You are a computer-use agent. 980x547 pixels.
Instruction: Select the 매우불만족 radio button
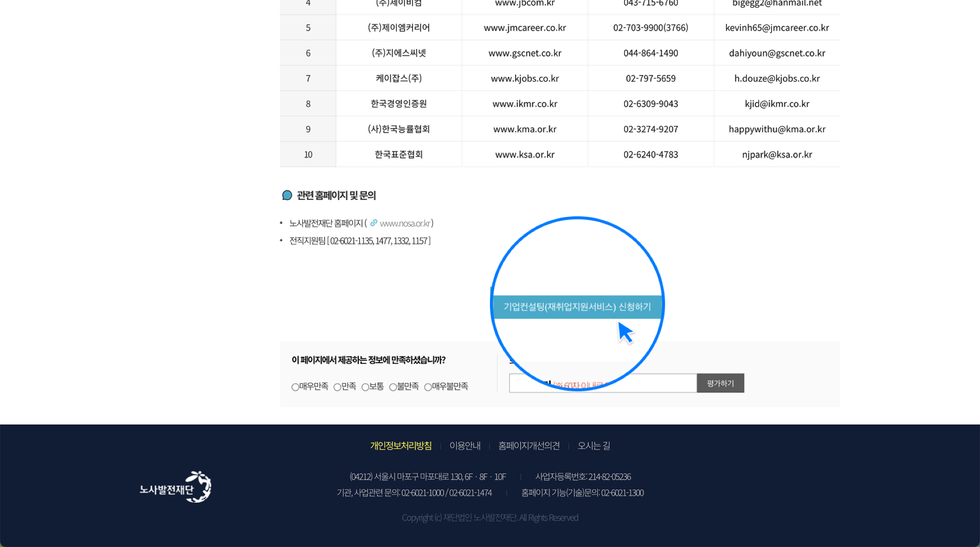coord(428,387)
